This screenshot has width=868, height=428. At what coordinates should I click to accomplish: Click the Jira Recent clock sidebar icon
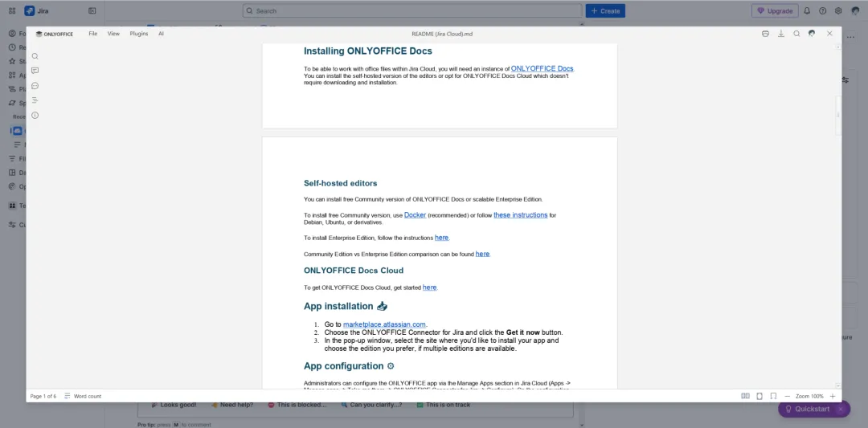click(12, 47)
